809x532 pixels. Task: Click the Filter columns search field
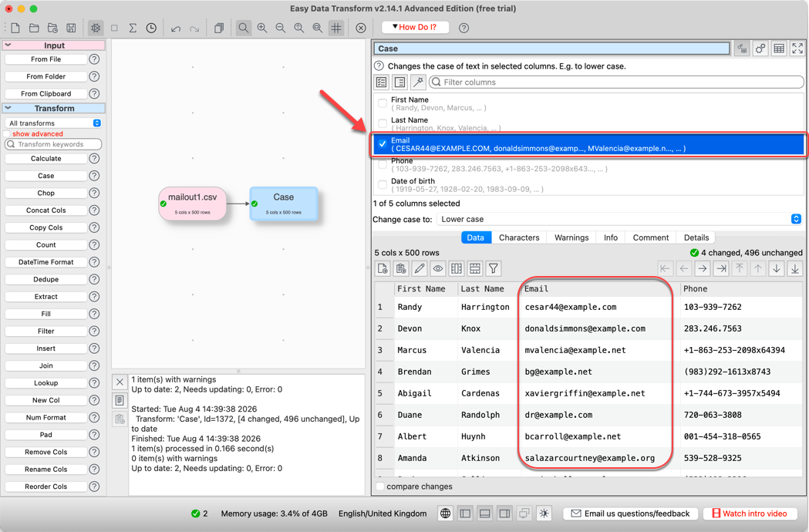point(616,82)
